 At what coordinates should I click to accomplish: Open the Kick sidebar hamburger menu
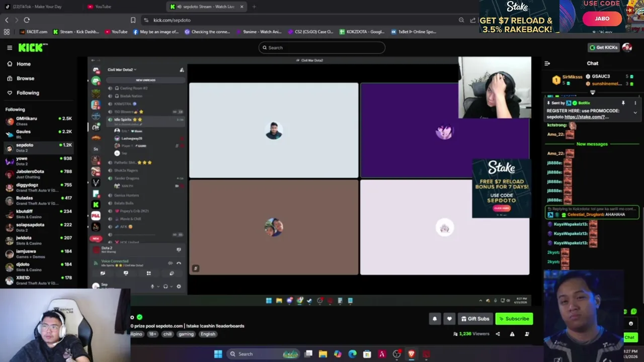pyautogui.click(x=10, y=48)
